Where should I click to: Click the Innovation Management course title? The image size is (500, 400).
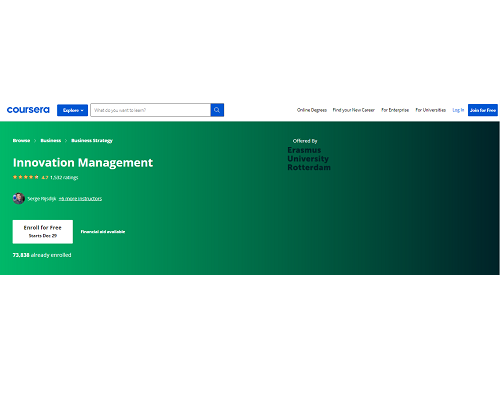point(83,163)
